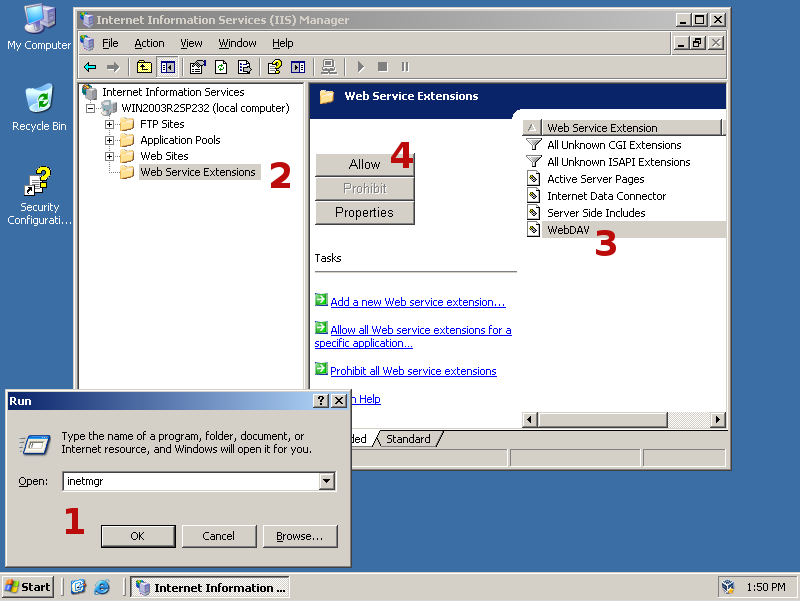The width and height of the screenshot is (800, 601).
Task: Click the Stop item square icon
Action: click(x=383, y=67)
